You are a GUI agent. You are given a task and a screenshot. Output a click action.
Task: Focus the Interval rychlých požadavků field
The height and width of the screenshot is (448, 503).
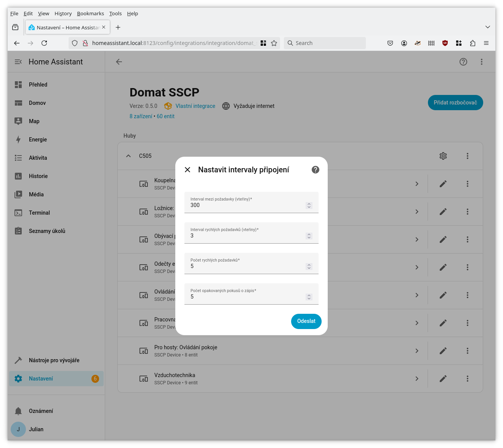251,233
